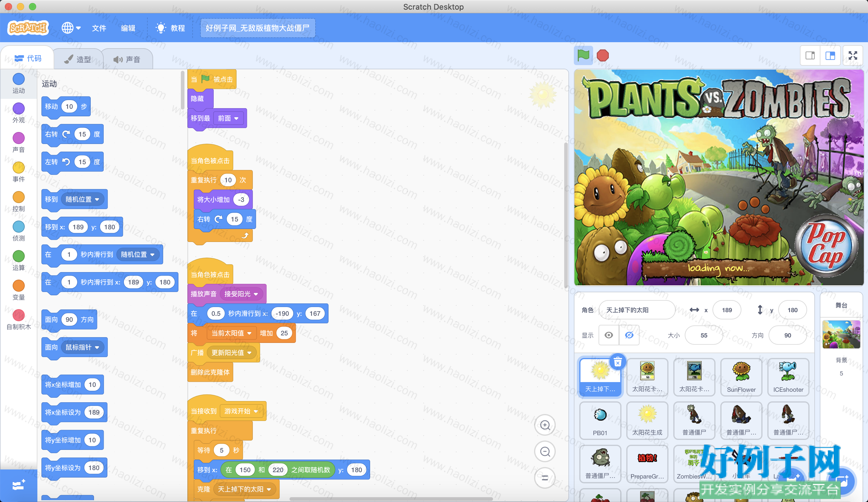Zoom in on the code workspace
Viewport: 868px width, 502px height.
[x=545, y=425]
